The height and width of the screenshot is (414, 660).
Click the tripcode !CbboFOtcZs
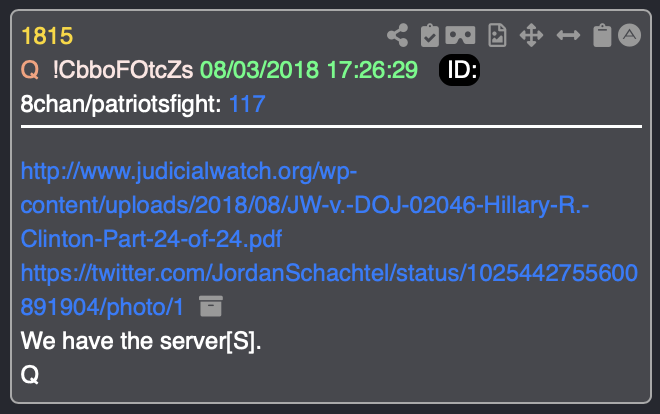123,70
